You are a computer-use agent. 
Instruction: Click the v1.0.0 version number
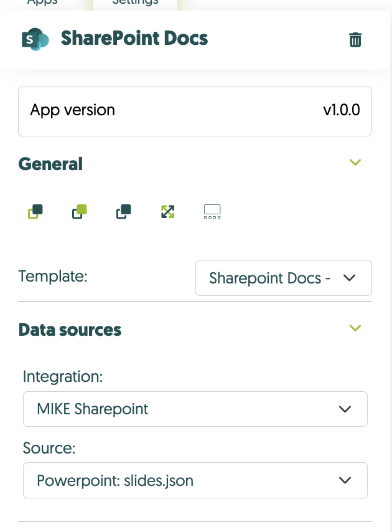point(341,111)
